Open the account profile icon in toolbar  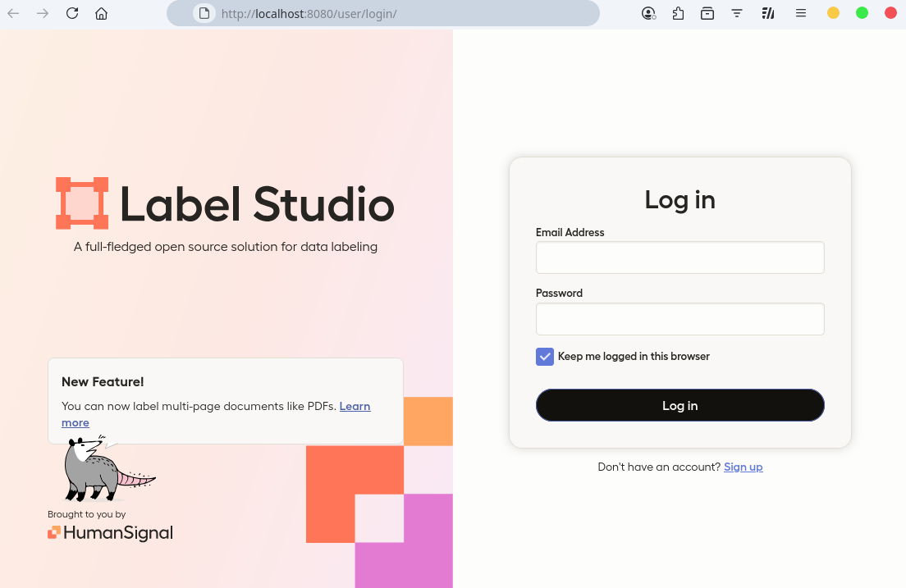648,13
